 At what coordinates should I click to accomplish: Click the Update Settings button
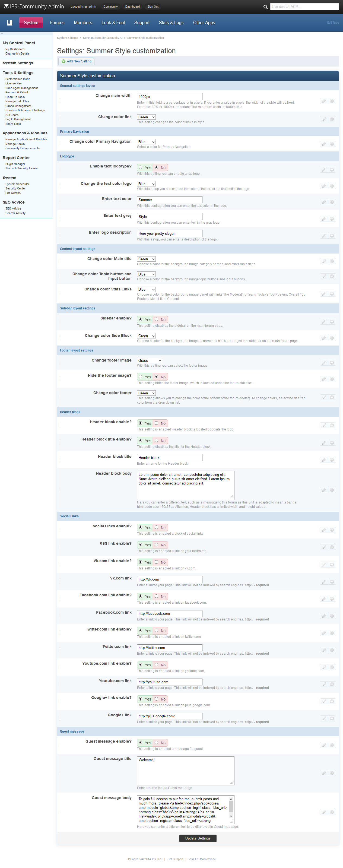click(198, 838)
